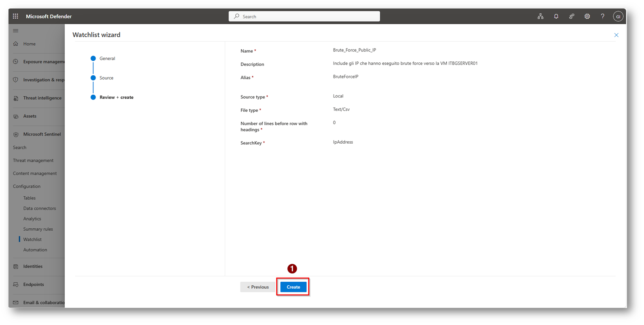
Task: Click the Endpoints icon in sidebar
Action: [x=16, y=285]
